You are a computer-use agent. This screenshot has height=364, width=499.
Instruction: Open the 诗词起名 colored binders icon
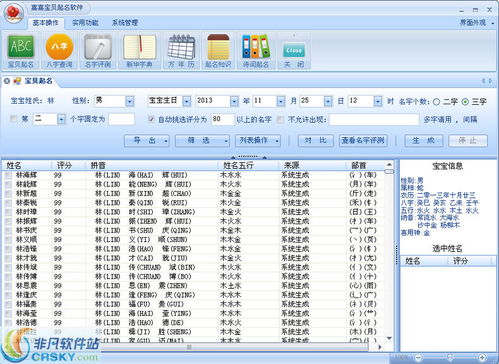(256, 51)
